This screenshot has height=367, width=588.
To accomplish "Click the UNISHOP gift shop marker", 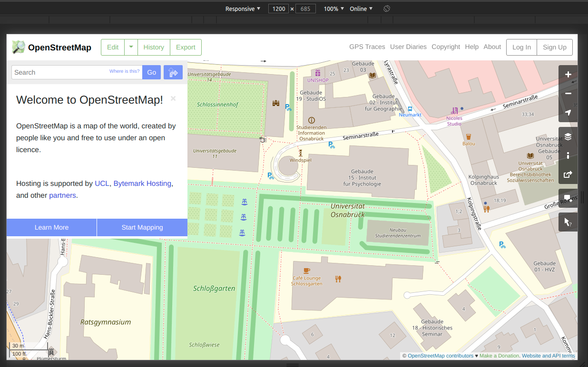I will 318,73.
